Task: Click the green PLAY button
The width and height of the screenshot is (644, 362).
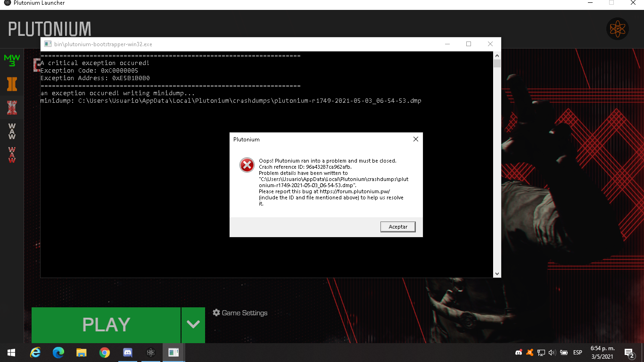Action: pos(106,325)
